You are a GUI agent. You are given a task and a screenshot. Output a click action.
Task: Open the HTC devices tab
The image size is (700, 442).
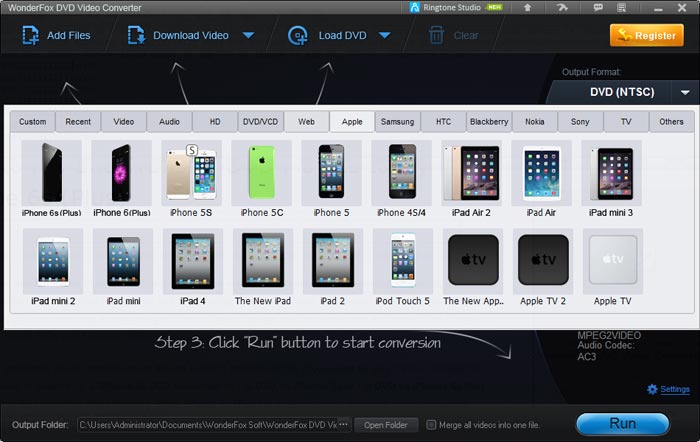[443, 122]
